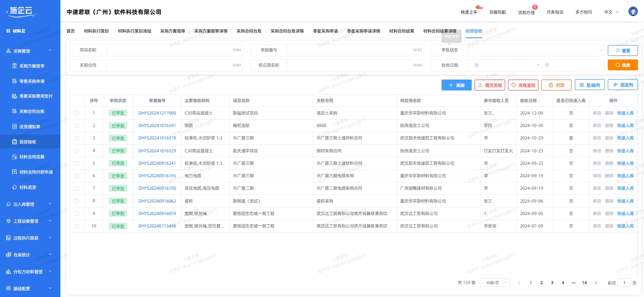
Task: Click the 打印 button
Action: [x=557, y=85]
